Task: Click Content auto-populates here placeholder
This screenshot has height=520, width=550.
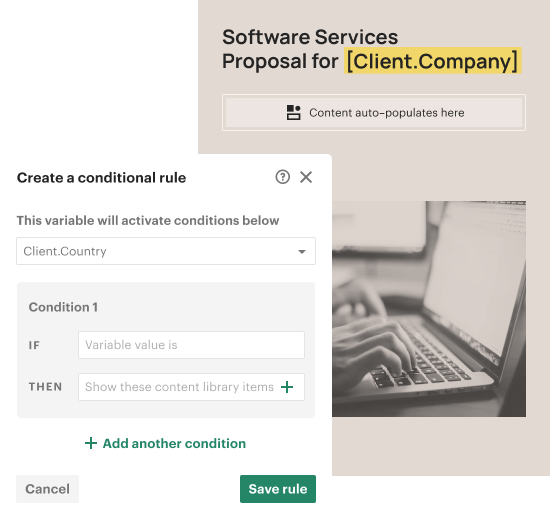Action: tap(374, 113)
